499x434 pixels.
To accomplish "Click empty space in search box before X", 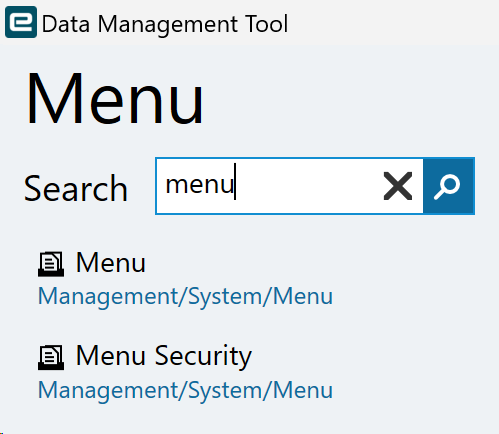I will coord(307,186).
